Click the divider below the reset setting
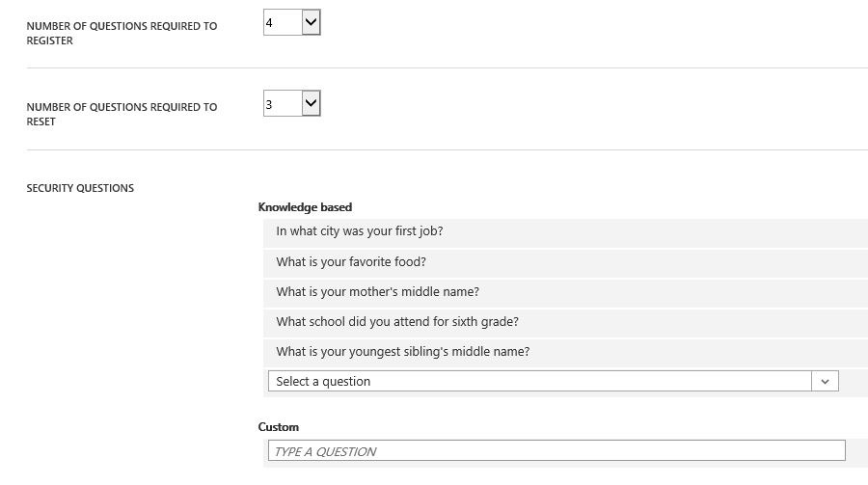868x485 pixels. 447,149
